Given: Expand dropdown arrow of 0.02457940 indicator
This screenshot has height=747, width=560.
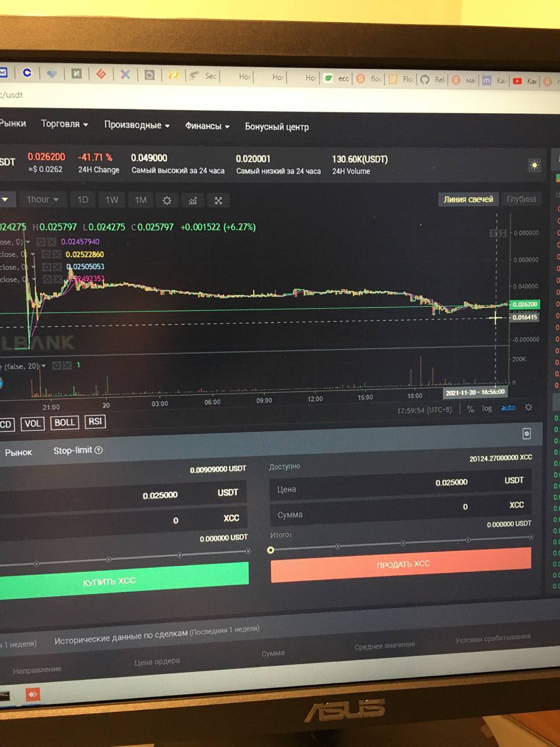Looking at the screenshot, I should (x=27, y=242).
